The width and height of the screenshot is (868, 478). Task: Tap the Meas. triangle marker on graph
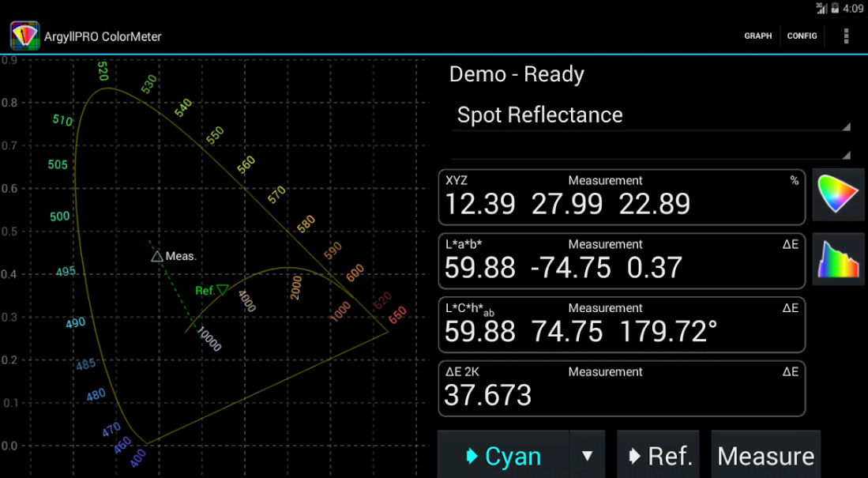[157, 256]
